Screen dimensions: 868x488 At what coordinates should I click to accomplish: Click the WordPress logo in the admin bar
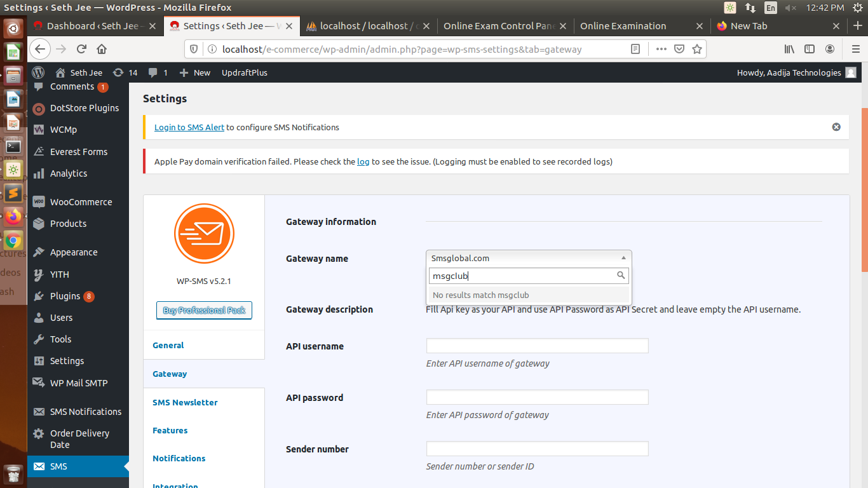[x=39, y=72]
